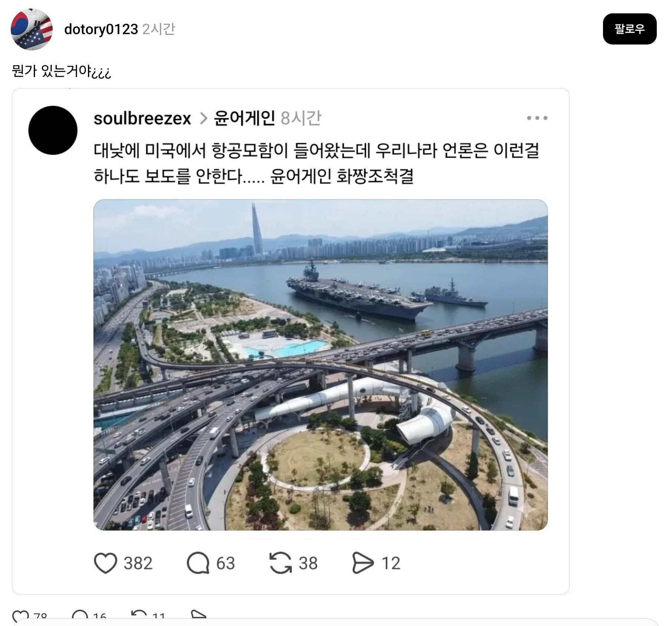The height and width of the screenshot is (626, 672).
Task: Open soulbreezex black profile picture
Action: [53, 131]
